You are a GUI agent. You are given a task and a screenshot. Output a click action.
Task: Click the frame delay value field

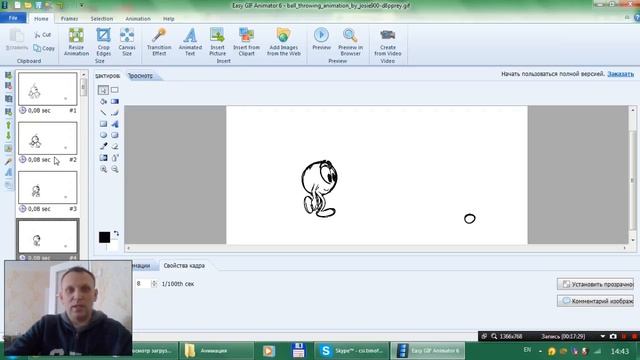click(143, 284)
